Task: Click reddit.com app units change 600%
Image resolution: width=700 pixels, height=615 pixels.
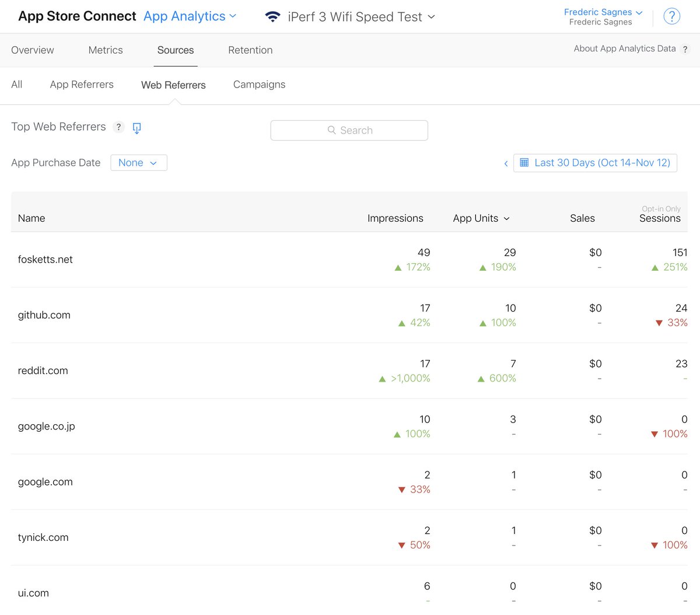Action: [497, 378]
